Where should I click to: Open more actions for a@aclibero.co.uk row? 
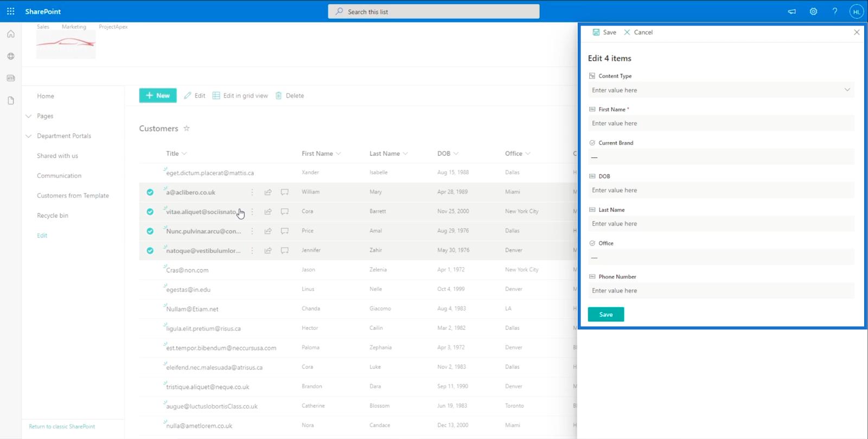(252, 192)
